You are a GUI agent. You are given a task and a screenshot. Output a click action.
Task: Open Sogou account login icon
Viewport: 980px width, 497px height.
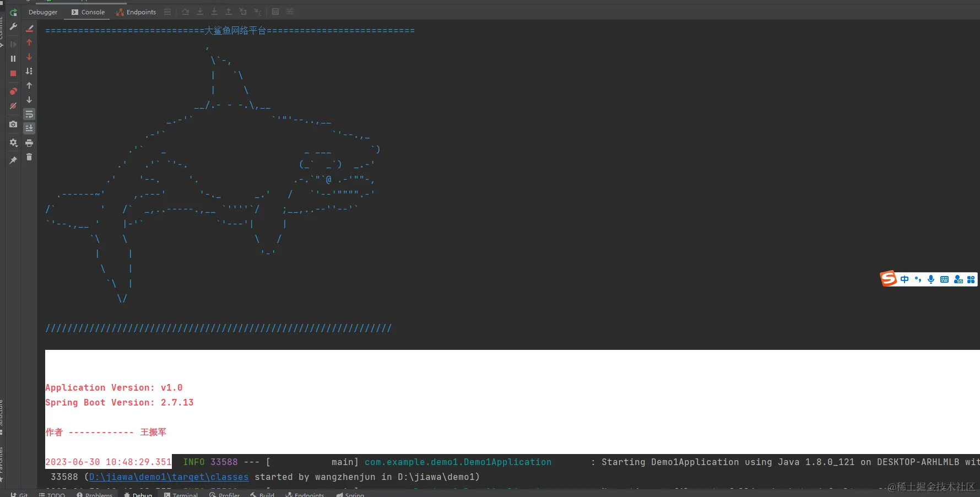click(959, 279)
